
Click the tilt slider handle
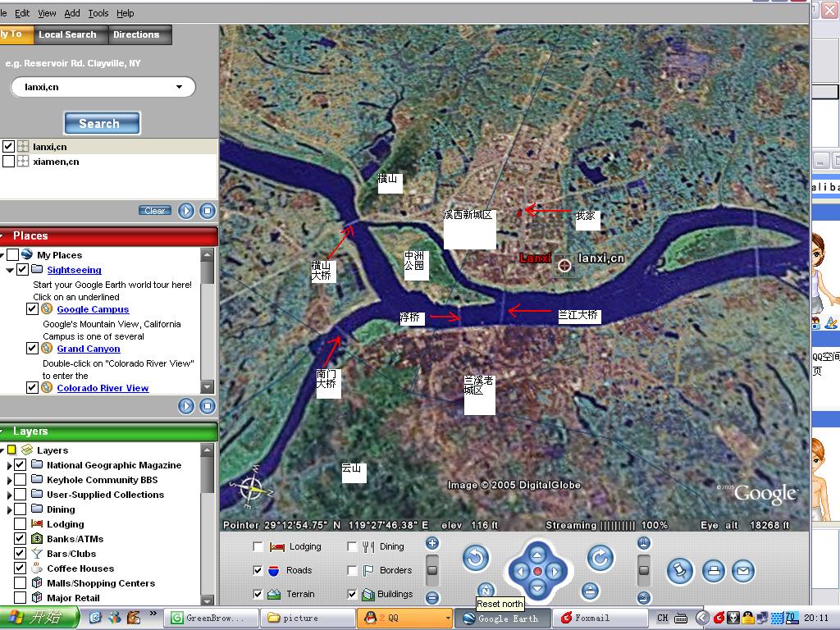(644, 570)
